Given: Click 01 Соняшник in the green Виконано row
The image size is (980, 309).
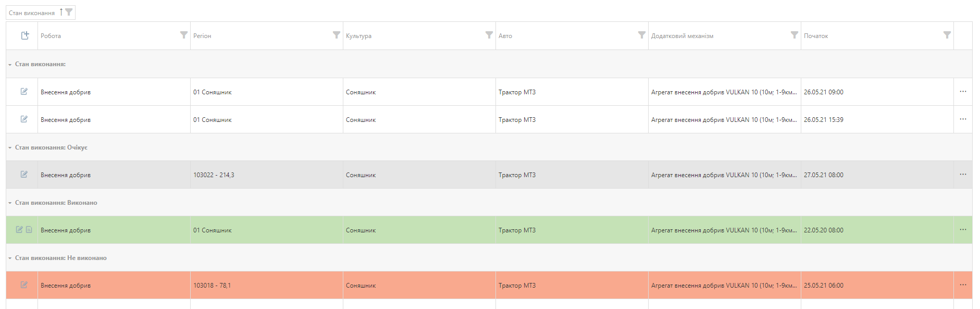Looking at the screenshot, I should pos(213,230).
